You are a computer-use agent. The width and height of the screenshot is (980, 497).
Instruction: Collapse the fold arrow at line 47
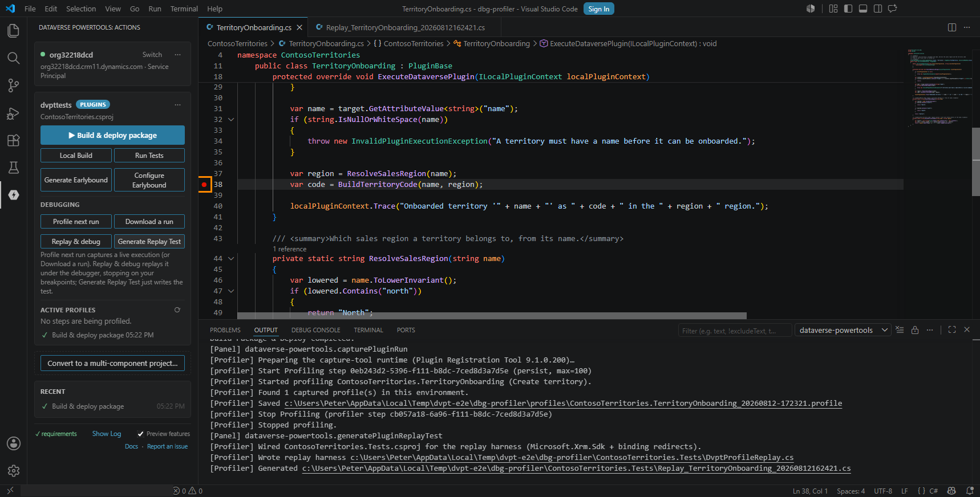click(231, 291)
